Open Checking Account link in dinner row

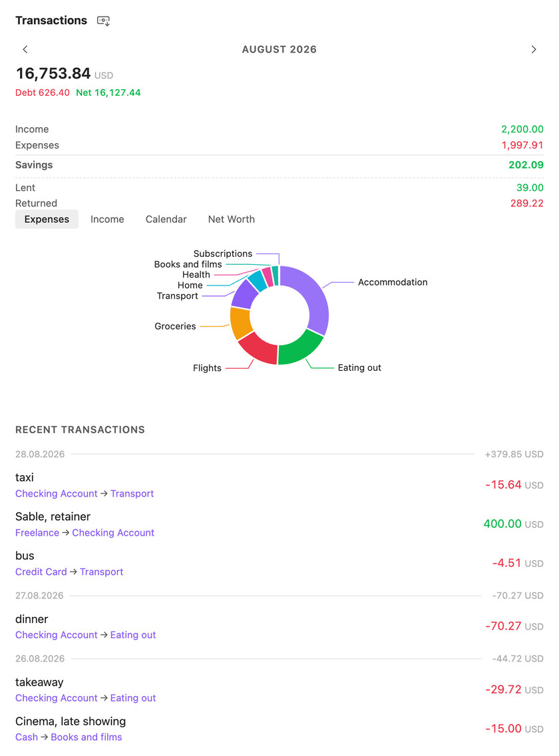pyautogui.click(x=57, y=635)
